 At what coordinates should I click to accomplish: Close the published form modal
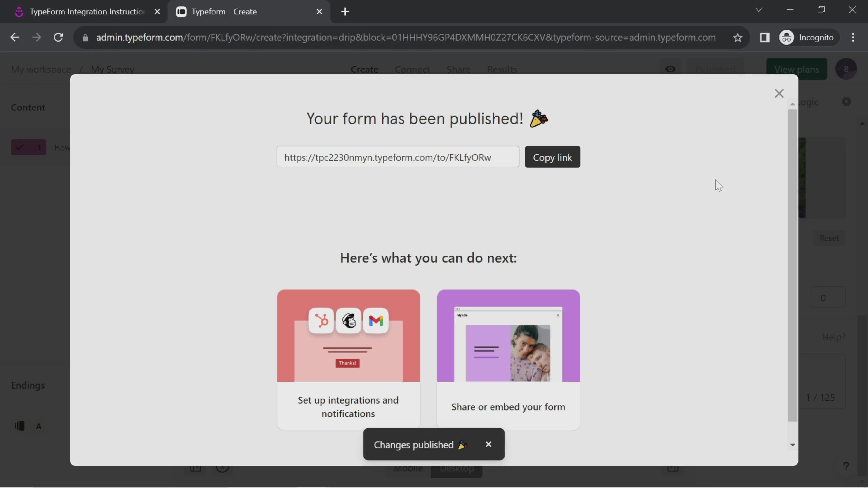pyautogui.click(x=779, y=93)
